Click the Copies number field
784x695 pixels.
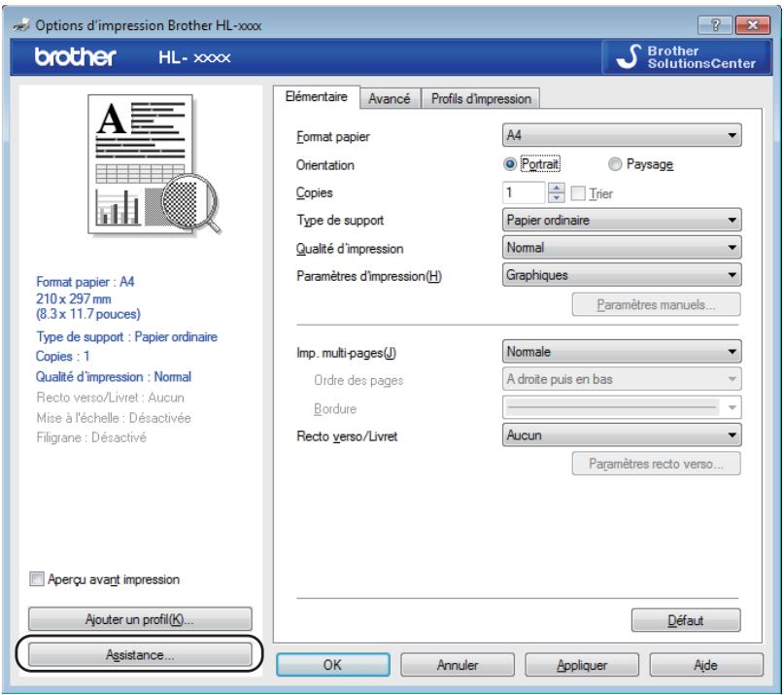[x=524, y=192]
